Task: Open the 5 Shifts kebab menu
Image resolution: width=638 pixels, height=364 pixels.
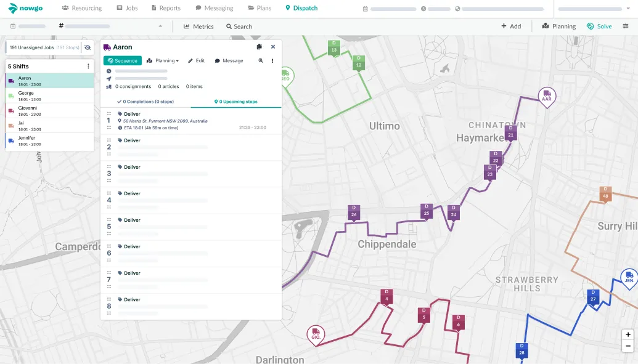Action: (x=88, y=66)
